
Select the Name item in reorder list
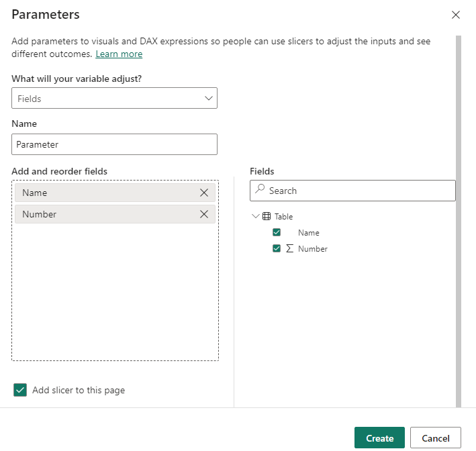[115, 193]
